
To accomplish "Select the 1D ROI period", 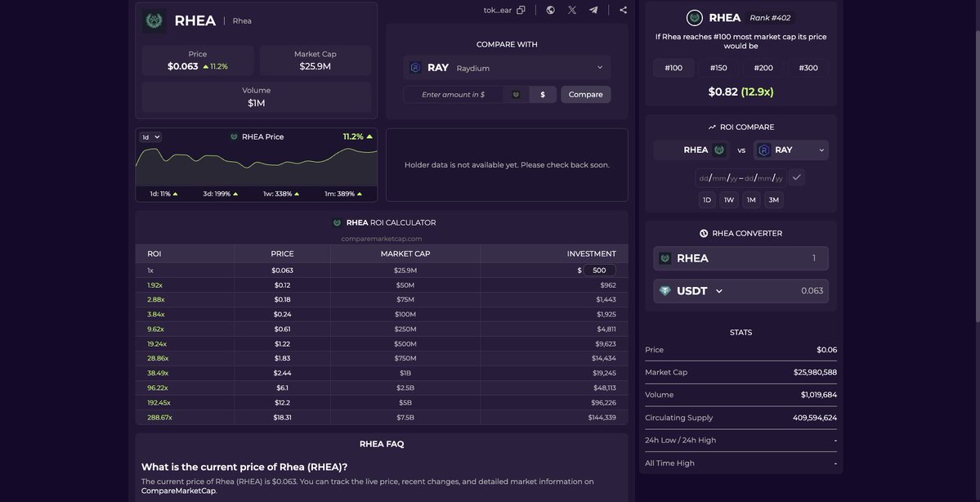I will click(x=707, y=200).
